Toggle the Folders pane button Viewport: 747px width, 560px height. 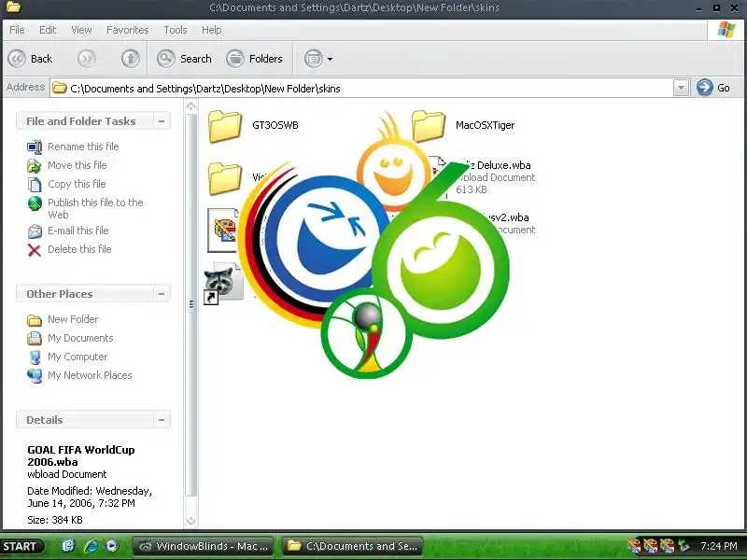pos(254,59)
